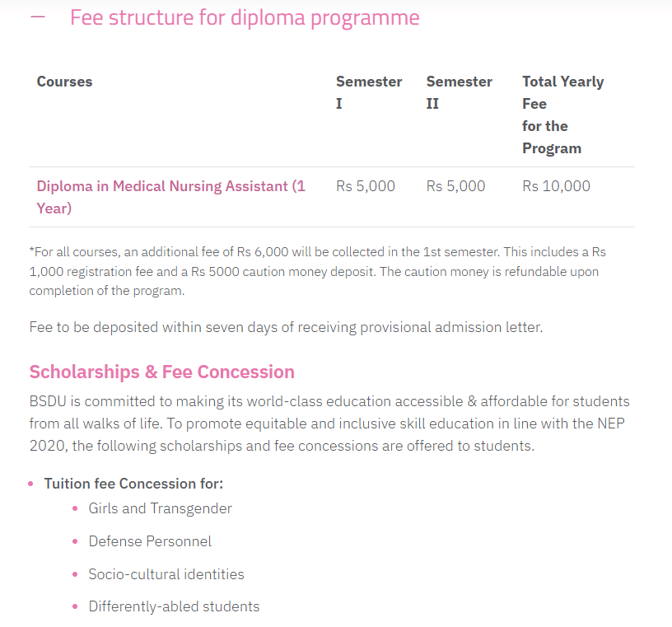This screenshot has width=672, height=627.
Task: Click the Semester I column header
Action: click(x=368, y=92)
